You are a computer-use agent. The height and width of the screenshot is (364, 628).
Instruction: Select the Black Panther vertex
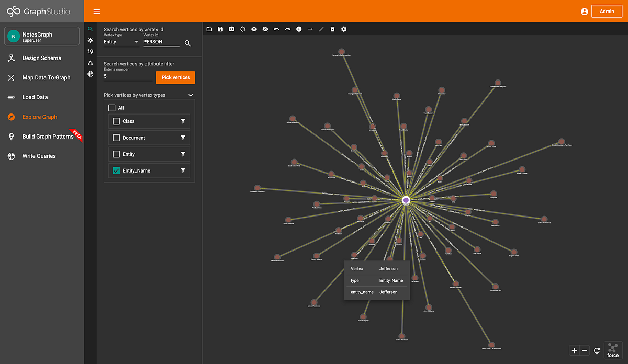point(523,169)
